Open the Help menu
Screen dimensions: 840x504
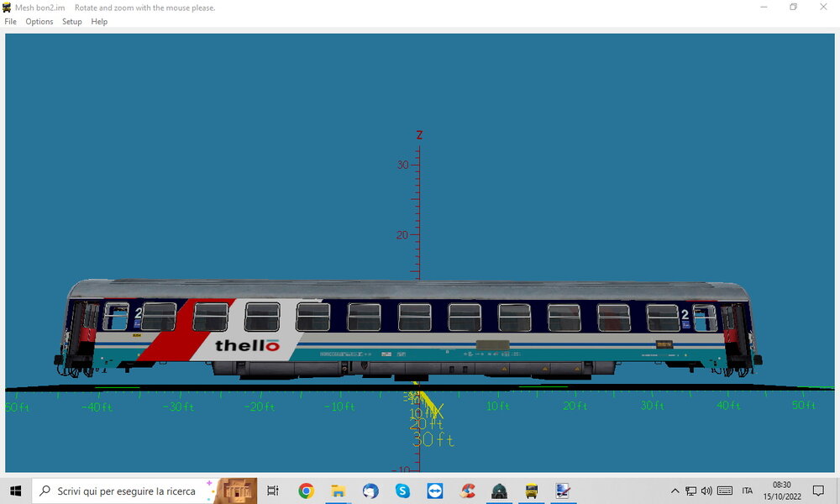(x=99, y=22)
